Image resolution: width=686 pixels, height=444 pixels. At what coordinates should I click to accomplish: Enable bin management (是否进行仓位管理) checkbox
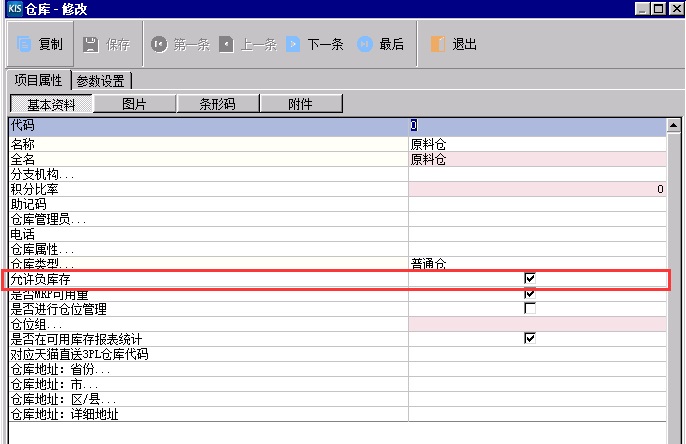coord(530,309)
